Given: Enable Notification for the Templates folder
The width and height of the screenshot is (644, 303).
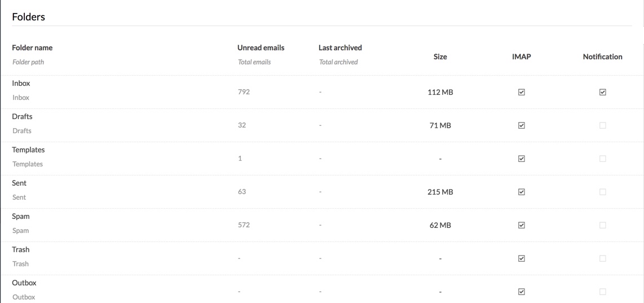Looking at the screenshot, I should coord(603,159).
